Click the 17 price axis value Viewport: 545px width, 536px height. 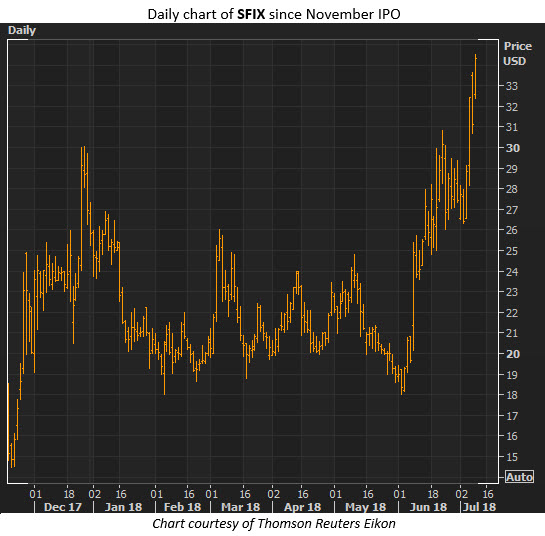coord(512,416)
